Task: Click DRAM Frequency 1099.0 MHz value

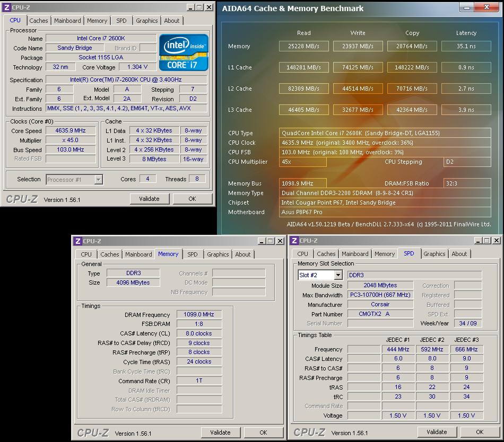Action: coord(199,315)
